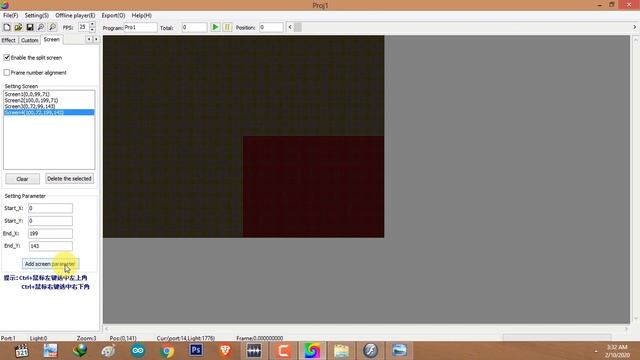Open the paint palette app in taskbar
Image resolution: width=640 pixels, height=360 pixels.
tap(109, 351)
